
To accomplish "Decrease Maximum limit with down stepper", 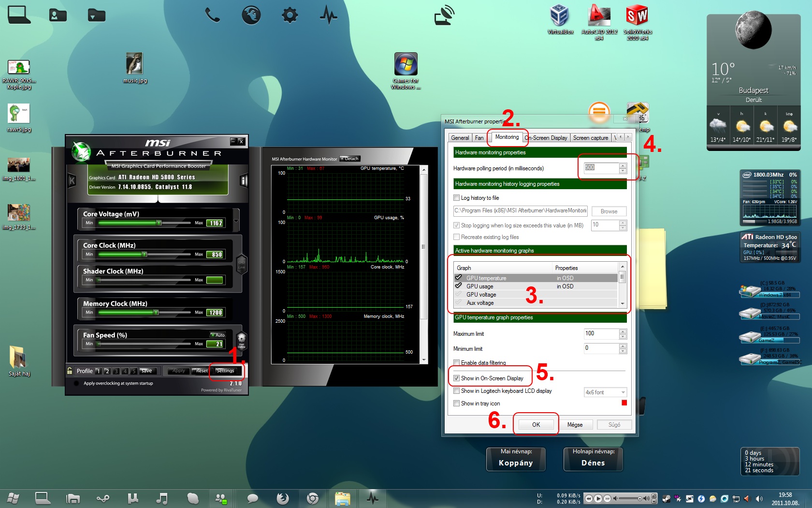I will point(623,336).
